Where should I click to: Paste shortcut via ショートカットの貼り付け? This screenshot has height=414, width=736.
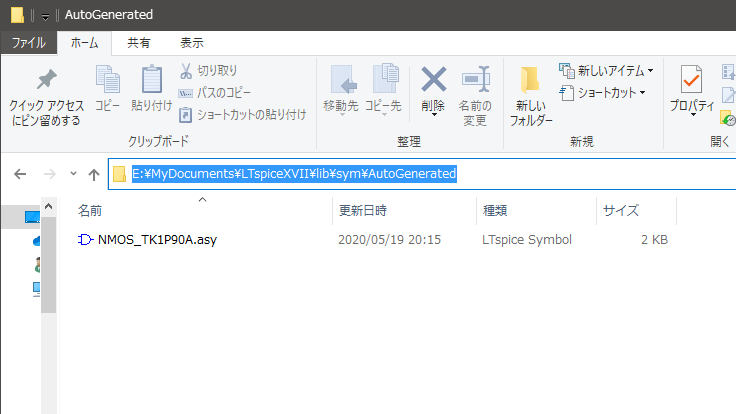tap(242, 115)
